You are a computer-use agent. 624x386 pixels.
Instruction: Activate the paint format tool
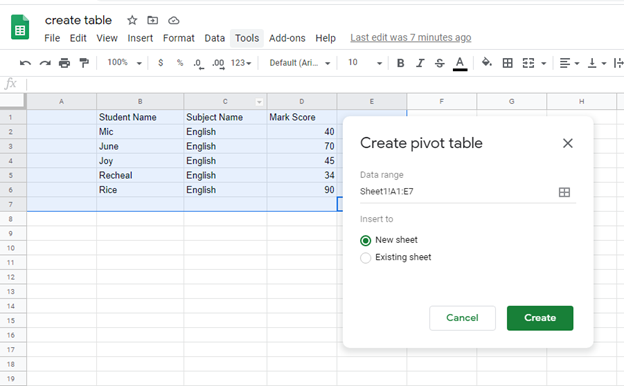84,63
